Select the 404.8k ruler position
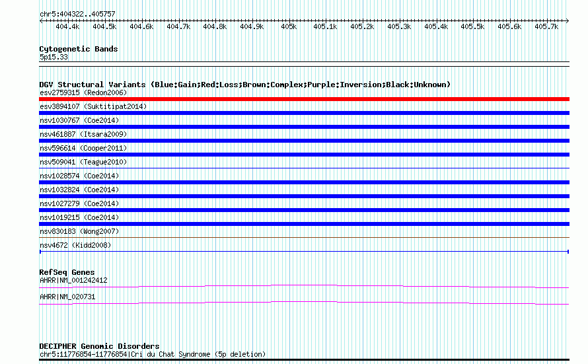 pos(215,26)
